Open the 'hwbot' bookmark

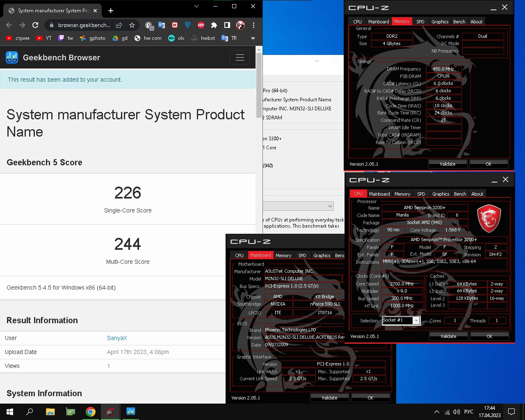click(x=203, y=38)
